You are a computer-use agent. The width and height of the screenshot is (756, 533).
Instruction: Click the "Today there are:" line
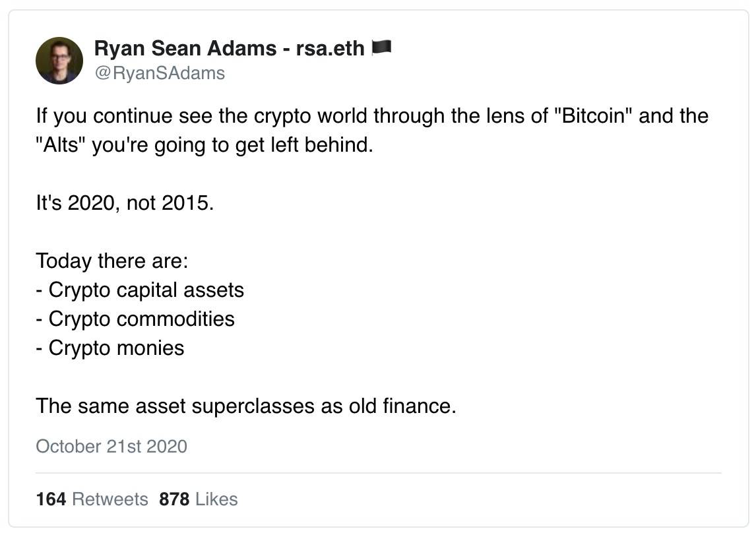coord(112,261)
